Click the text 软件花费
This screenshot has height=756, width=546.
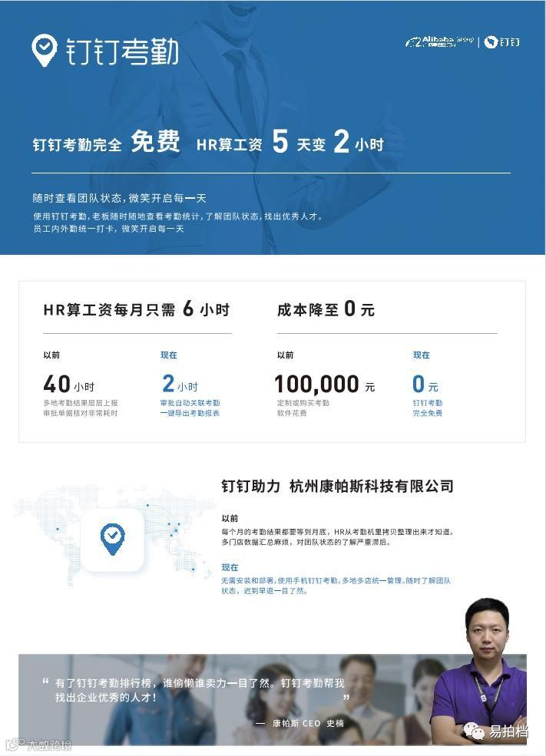[292, 413]
